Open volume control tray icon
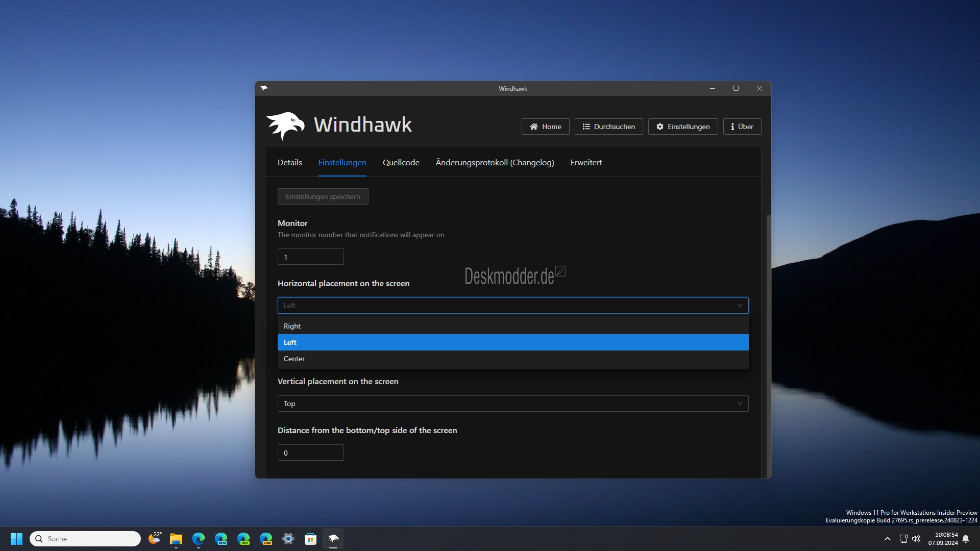The height and width of the screenshot is (551, 980). (916, 539)
